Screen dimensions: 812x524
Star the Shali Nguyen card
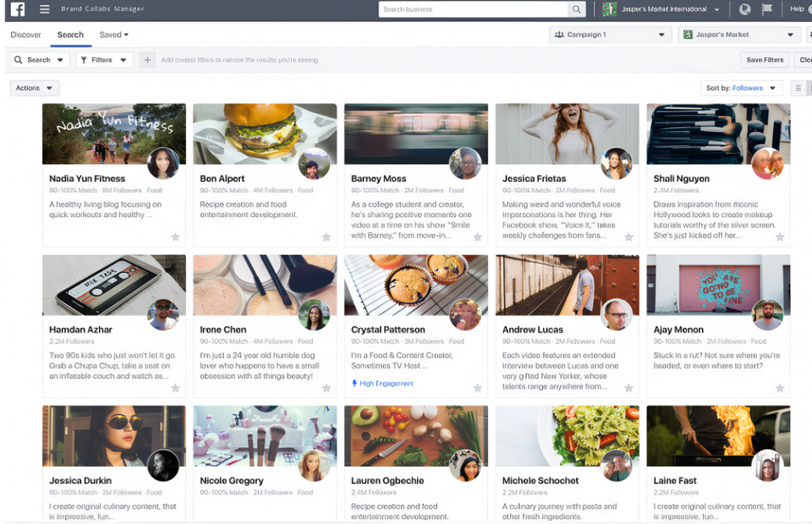[x=779, y=237]
